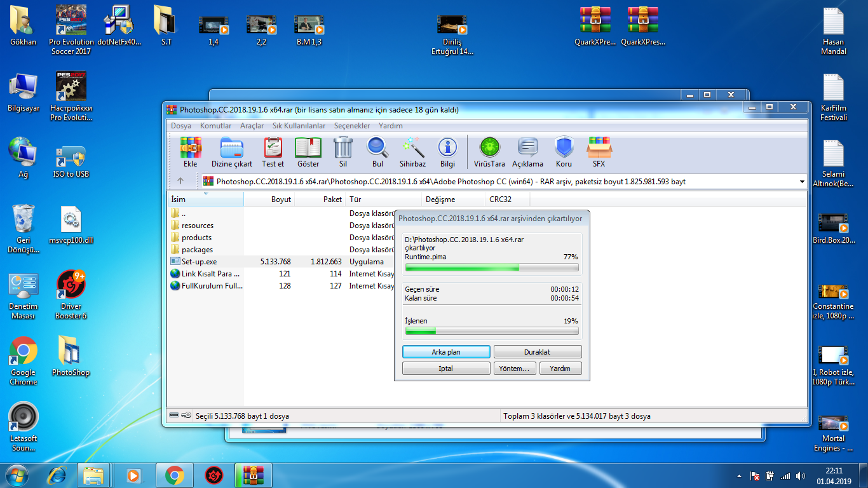Open Chrome from the taskbar

pos(174,475)
